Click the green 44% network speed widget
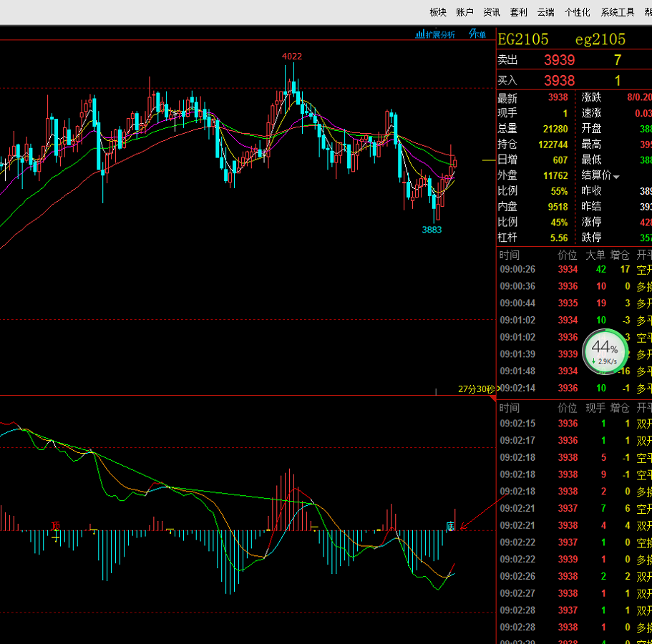Viewport: 652px width, 644px height. click(x=604, y=351)
